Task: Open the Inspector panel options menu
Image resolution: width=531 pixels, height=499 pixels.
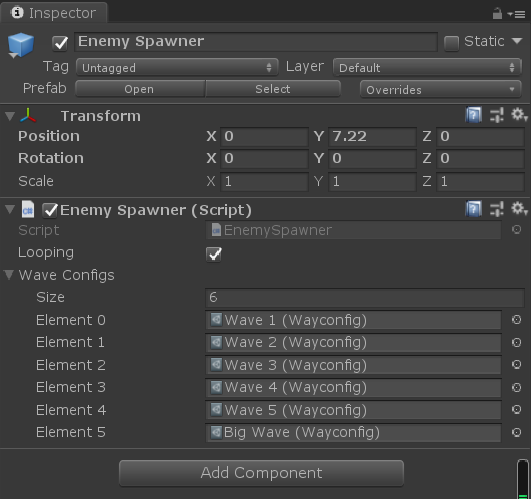Action: tap(516, 14)
